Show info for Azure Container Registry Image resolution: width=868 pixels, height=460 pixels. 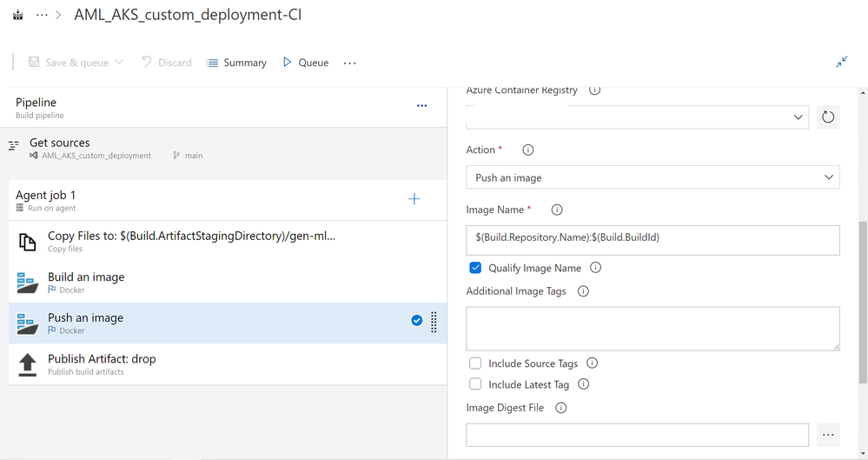(x=594, y=90)
